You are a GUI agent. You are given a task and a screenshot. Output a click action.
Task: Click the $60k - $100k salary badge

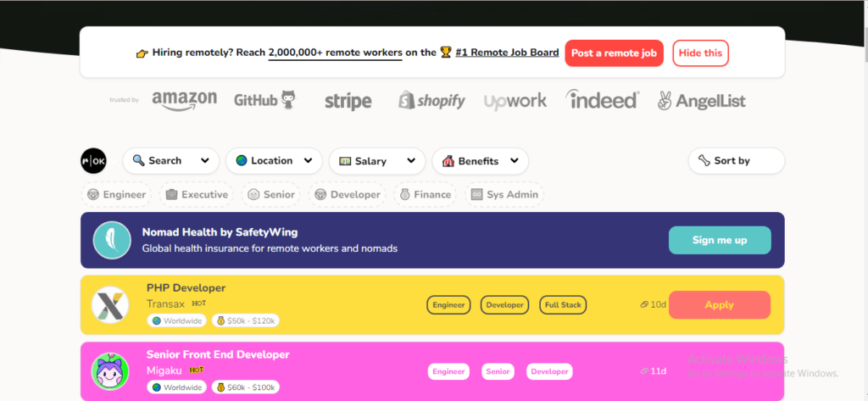(x=245, y=387)
